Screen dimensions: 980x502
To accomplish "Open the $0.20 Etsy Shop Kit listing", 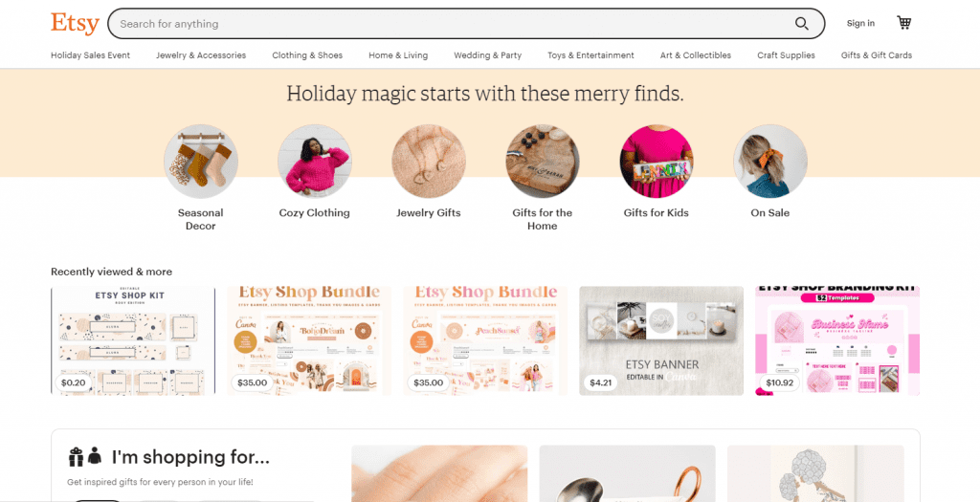I will tap(133, 340).
